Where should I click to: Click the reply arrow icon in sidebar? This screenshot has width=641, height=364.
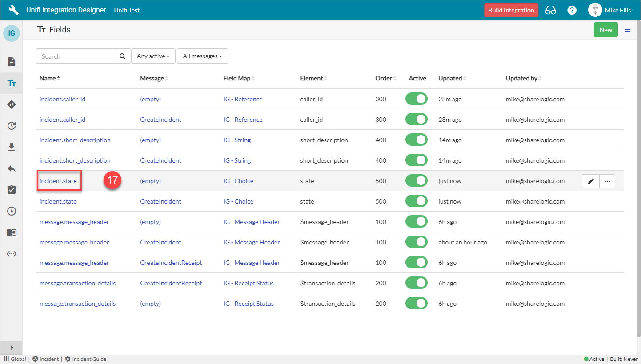coord(12,168)
